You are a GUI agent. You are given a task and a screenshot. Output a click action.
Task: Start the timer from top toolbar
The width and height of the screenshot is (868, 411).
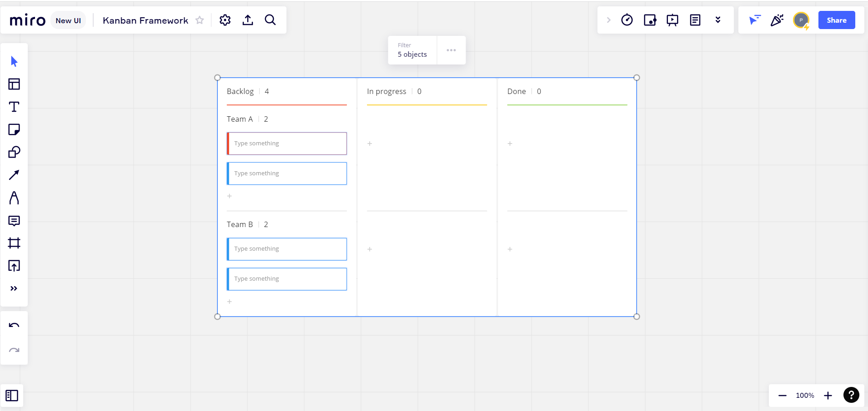click(x=627, y=20)
